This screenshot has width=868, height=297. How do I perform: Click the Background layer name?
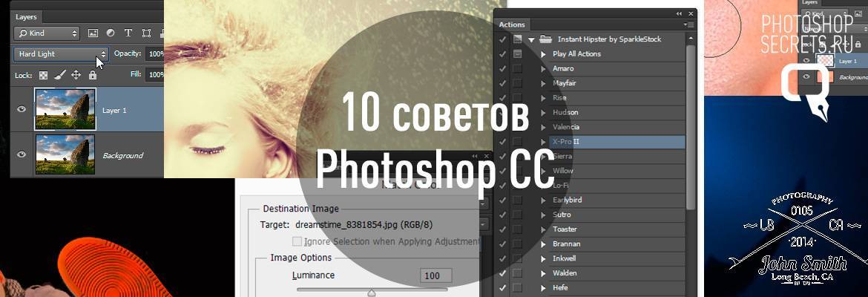click(x=123, y=156)
